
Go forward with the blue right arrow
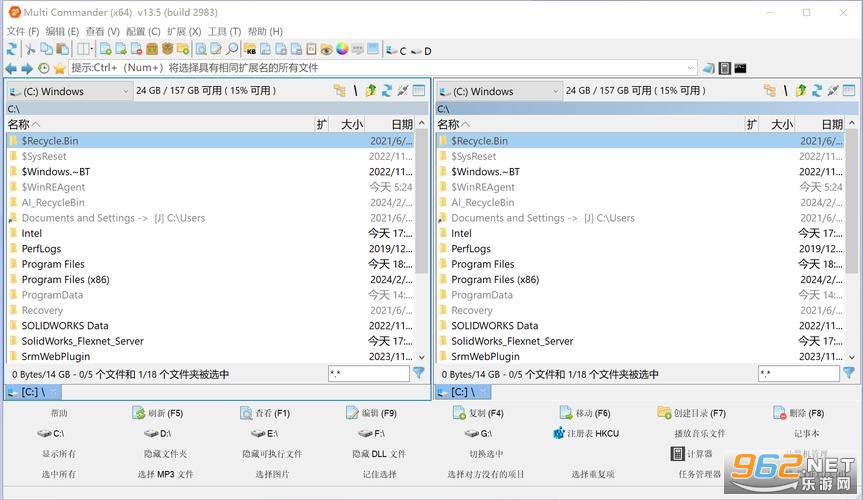pyautogui.click(x=26, y=68)
